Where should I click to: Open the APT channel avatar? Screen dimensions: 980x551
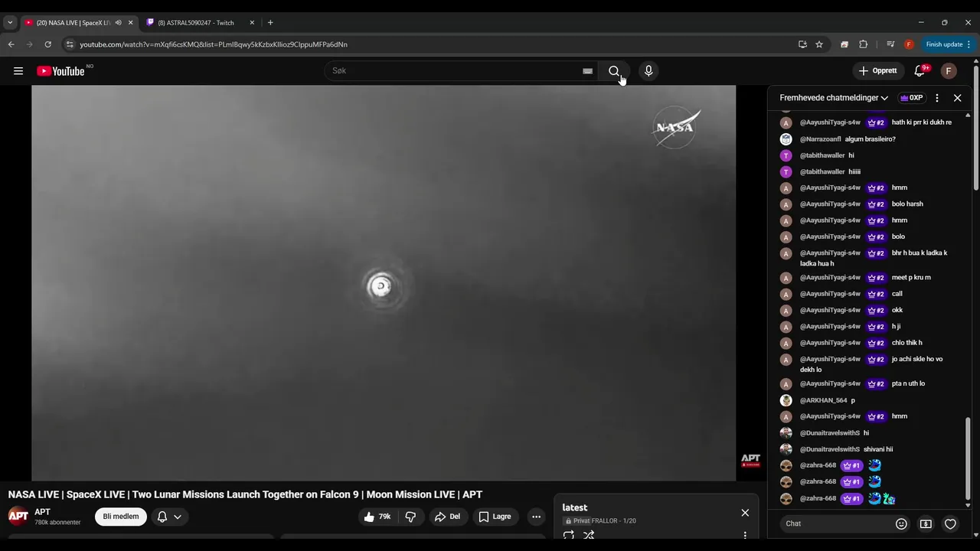coord(18,517)
